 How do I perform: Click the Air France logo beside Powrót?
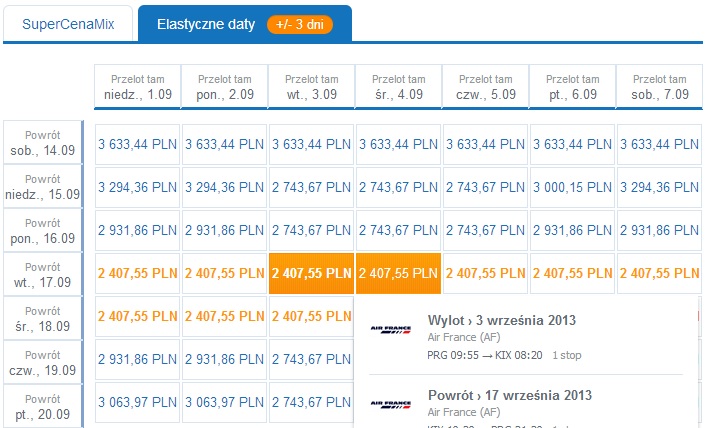[x=390, y=405]
